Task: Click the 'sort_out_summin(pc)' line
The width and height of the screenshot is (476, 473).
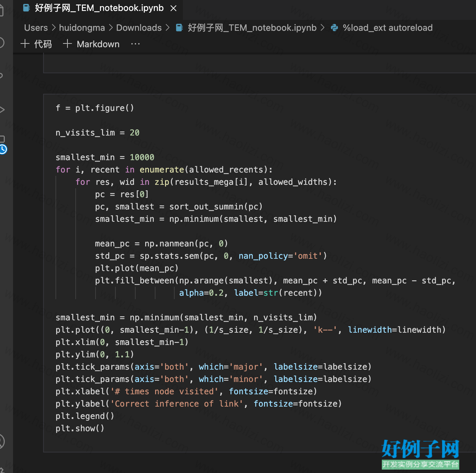Action: [179, 207]
